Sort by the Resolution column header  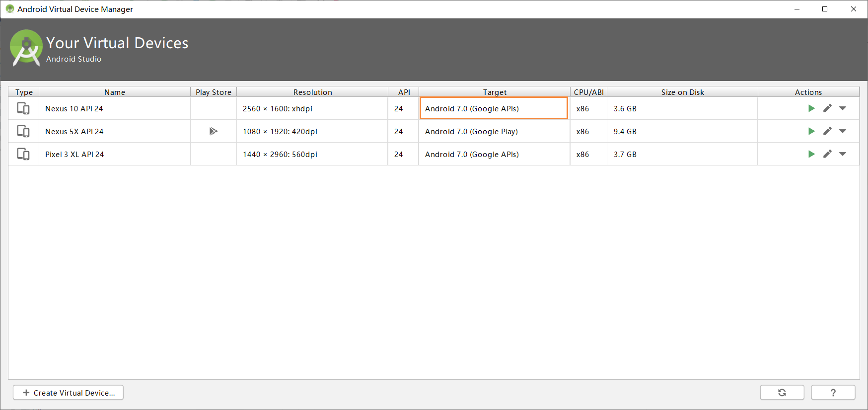click(312, 92)
